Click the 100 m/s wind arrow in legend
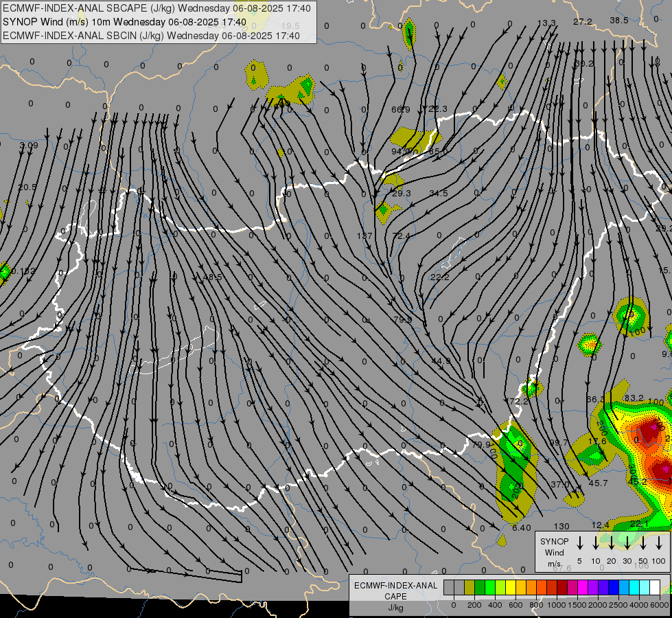Viewport: 672px width, 618px height. click(659, 543)
